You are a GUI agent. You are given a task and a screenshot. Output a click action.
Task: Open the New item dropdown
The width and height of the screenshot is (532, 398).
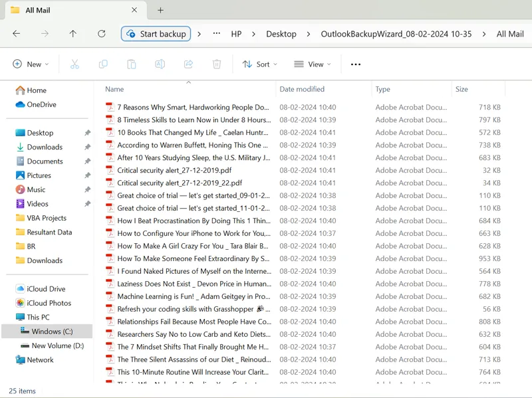pos(31,64)
